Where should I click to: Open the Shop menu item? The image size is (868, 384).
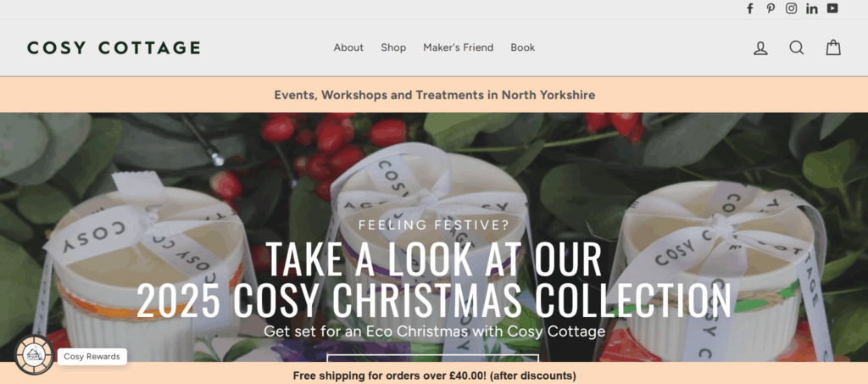pos(393,47)
